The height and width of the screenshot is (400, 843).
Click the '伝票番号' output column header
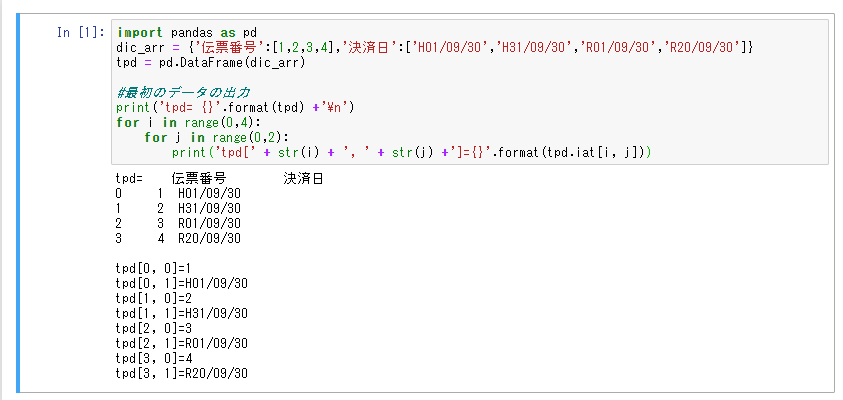(x=199, y=179)
